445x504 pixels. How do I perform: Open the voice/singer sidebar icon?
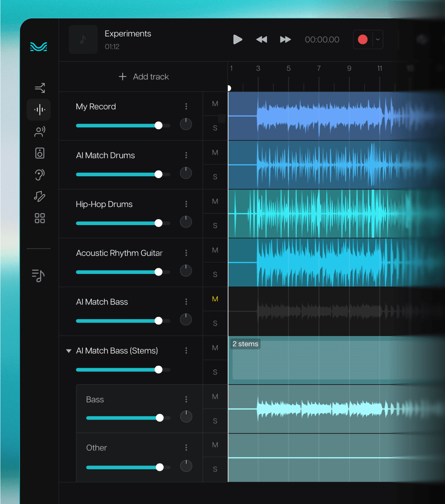39,132
